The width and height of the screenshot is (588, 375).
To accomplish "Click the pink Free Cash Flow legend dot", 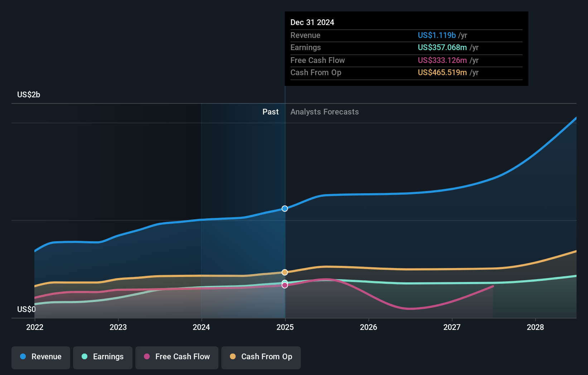I will [147, 357].
